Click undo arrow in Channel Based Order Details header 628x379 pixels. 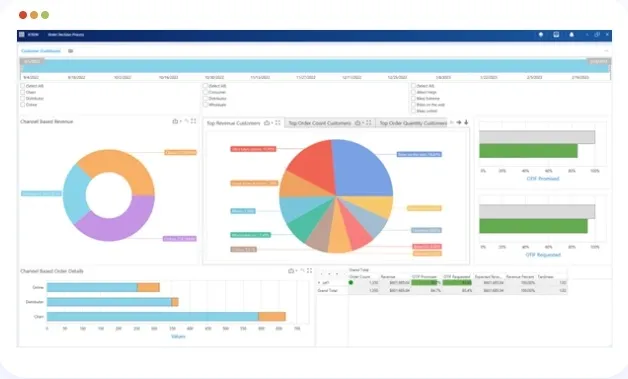tap(302, 271)
